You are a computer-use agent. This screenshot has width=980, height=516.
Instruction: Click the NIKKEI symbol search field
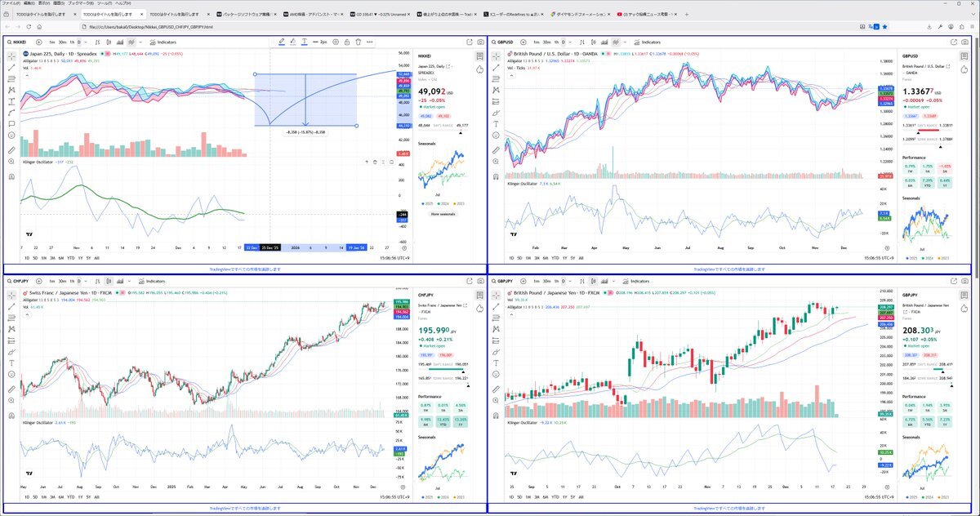pyautogui.click(x=16, y=42)
